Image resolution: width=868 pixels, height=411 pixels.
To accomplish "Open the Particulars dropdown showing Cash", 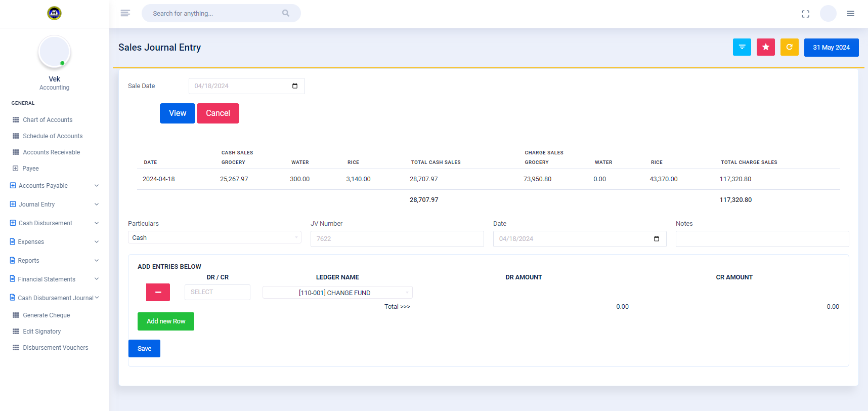I will click(x=214, y=237).
